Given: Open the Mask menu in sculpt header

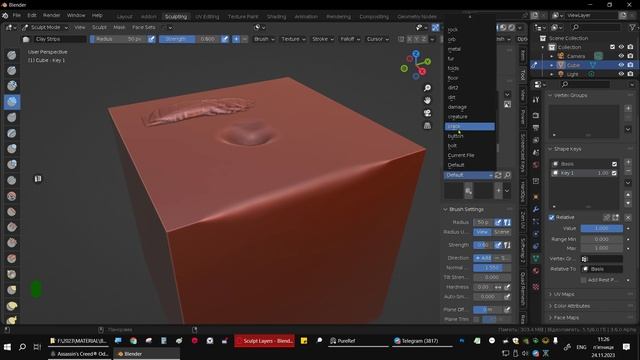Looking at the screenshot, I should pos(119,27).
